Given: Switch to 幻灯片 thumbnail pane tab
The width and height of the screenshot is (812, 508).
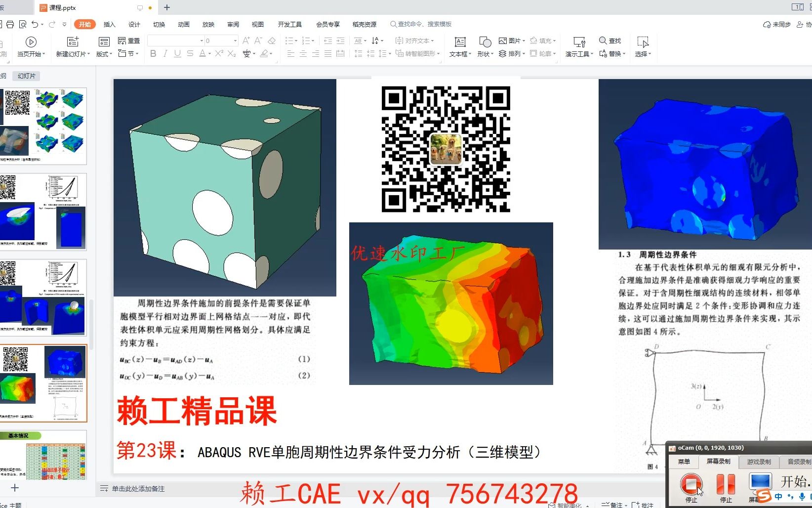Looking at the screenshot, I should click(x=27, y=76).
